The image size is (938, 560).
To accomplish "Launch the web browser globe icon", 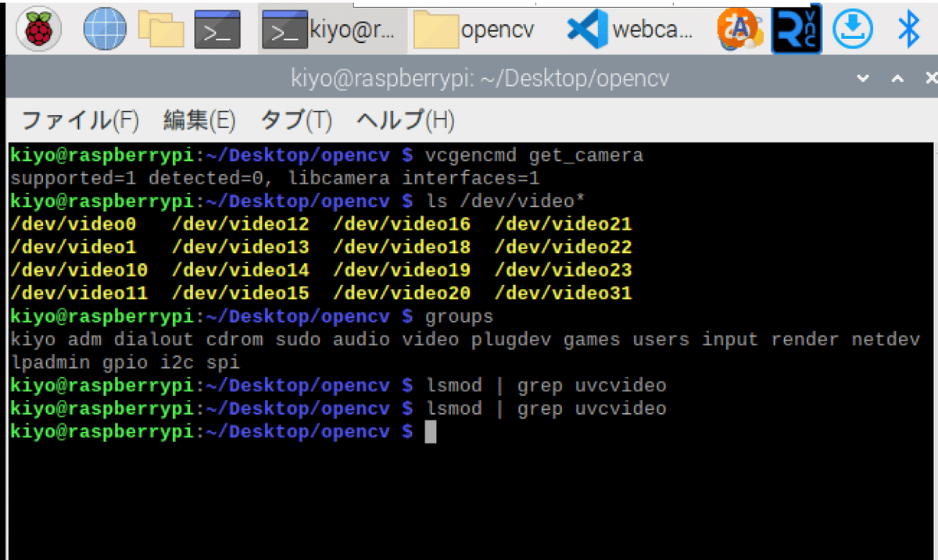I will pyautogui.click(x=104, y=30).
